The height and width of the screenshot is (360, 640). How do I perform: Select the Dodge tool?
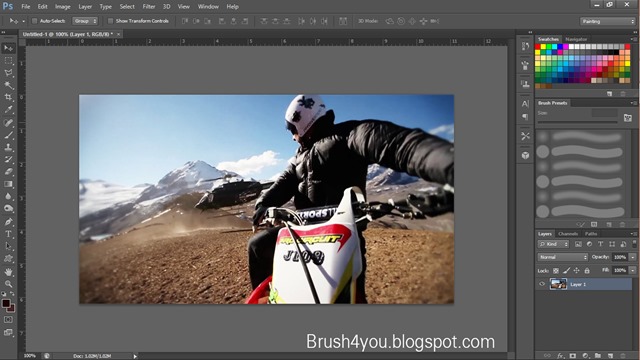click(x=8, y=209)
